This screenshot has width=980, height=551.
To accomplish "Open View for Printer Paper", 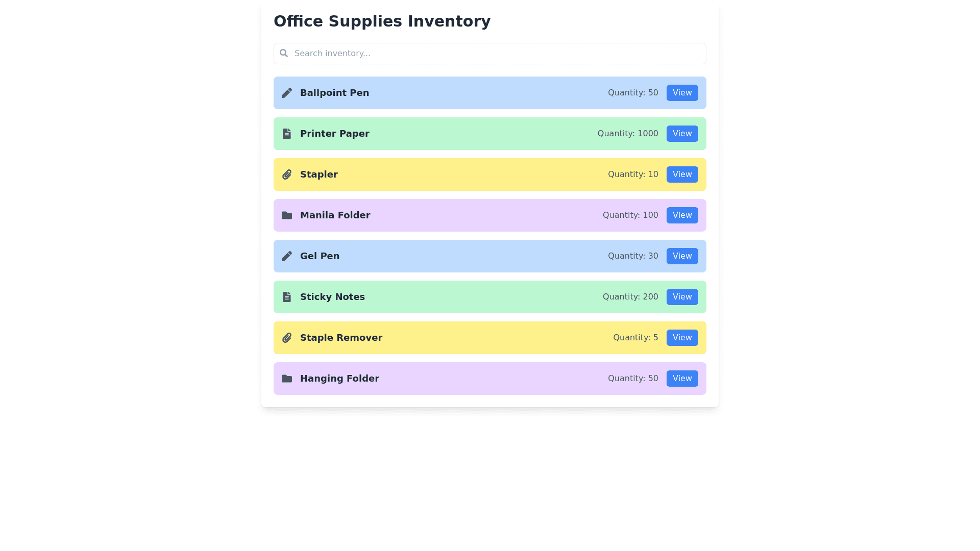I will click(x=682, y=134).
